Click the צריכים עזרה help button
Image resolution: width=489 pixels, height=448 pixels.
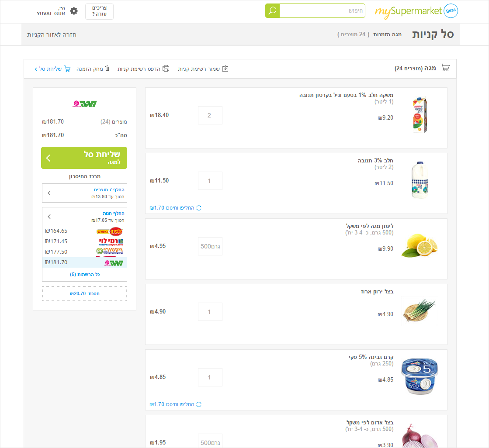pos(100,11)
